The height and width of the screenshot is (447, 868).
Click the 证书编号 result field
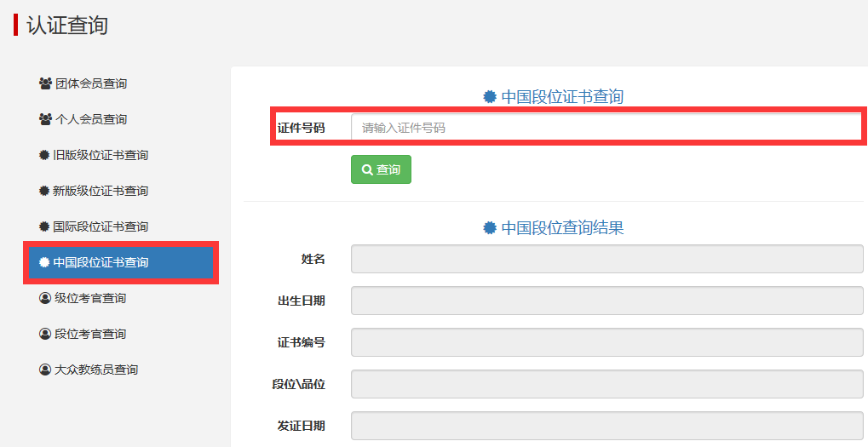[606, 342]
